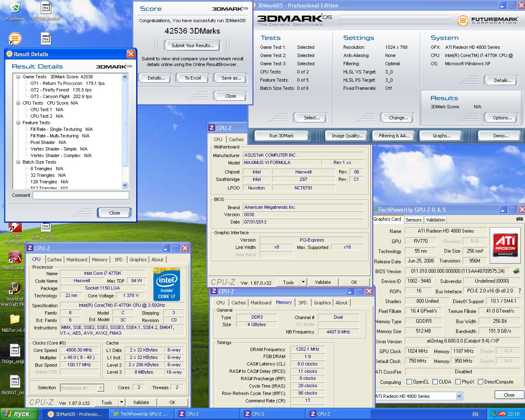Open the Tools dropdown arrow in CPU-Z CPU window

pos(121,402)
